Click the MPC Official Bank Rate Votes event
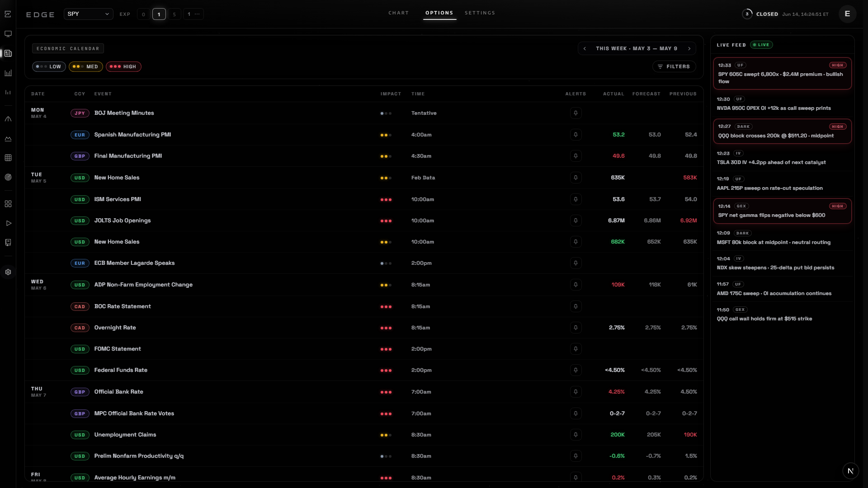This screenshot has height=488, width=868. tap(134, 413)
